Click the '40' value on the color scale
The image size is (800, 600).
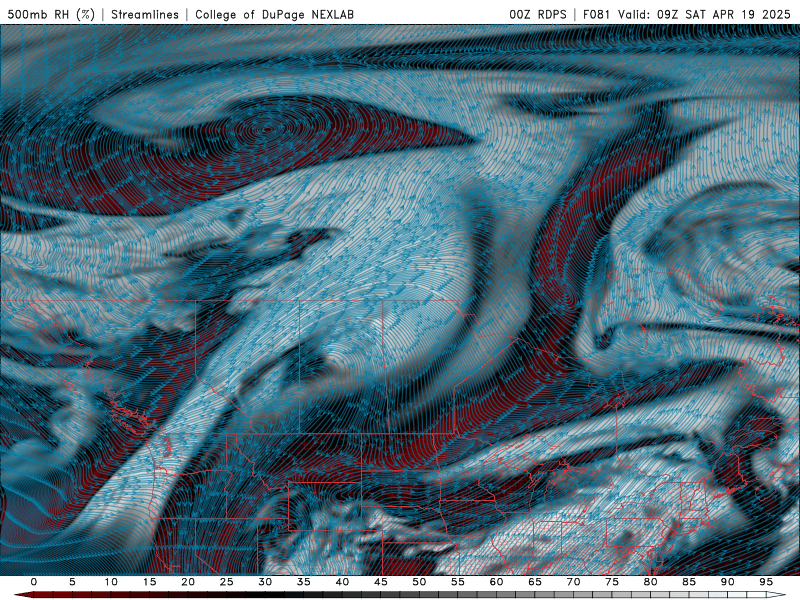[342, 582]
